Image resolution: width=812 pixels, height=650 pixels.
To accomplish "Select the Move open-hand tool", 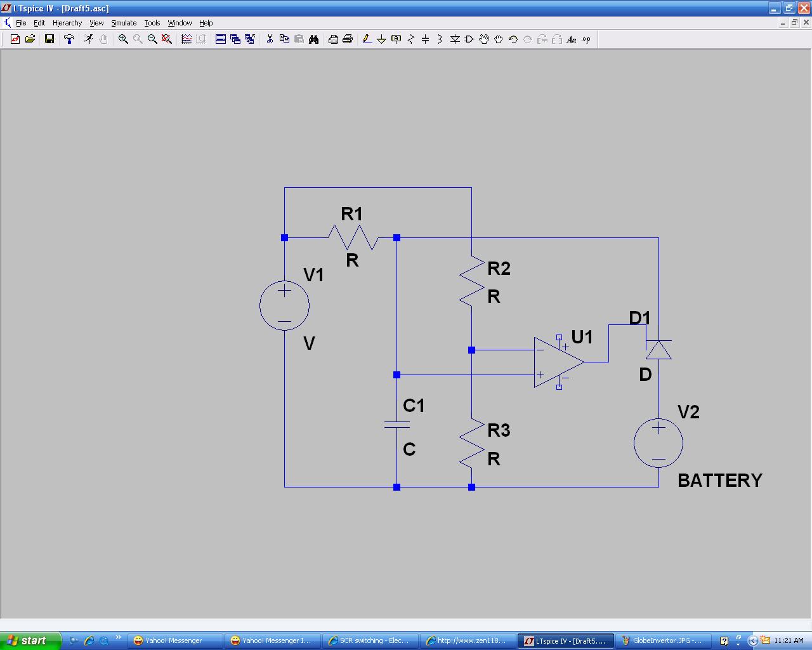I will 484,39.
